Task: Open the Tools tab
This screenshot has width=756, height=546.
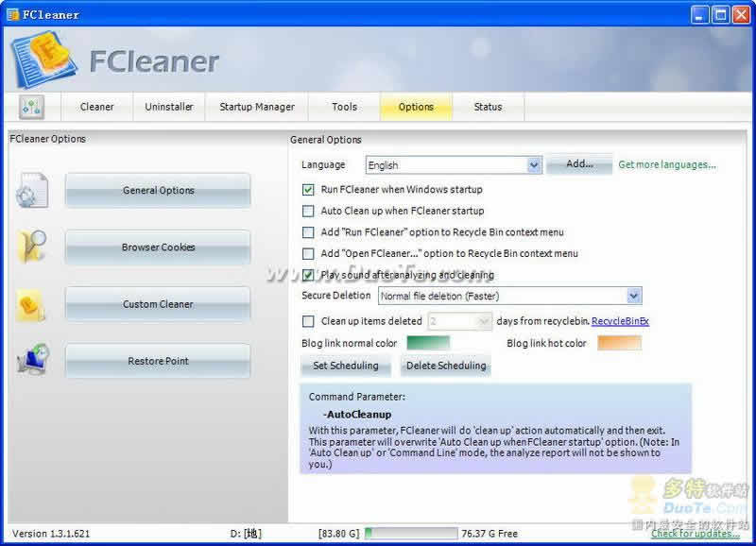Action: [x=344, y=107]
